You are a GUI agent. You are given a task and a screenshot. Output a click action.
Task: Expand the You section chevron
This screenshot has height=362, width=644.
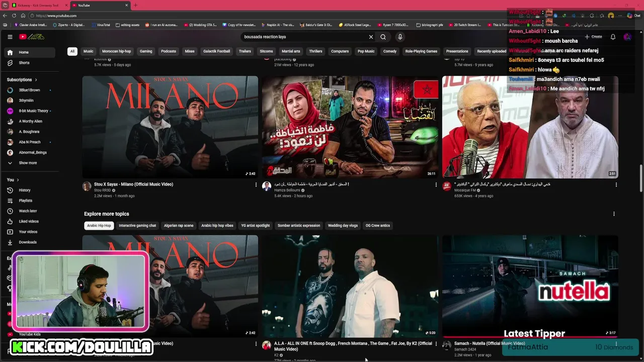pos(18,179)
